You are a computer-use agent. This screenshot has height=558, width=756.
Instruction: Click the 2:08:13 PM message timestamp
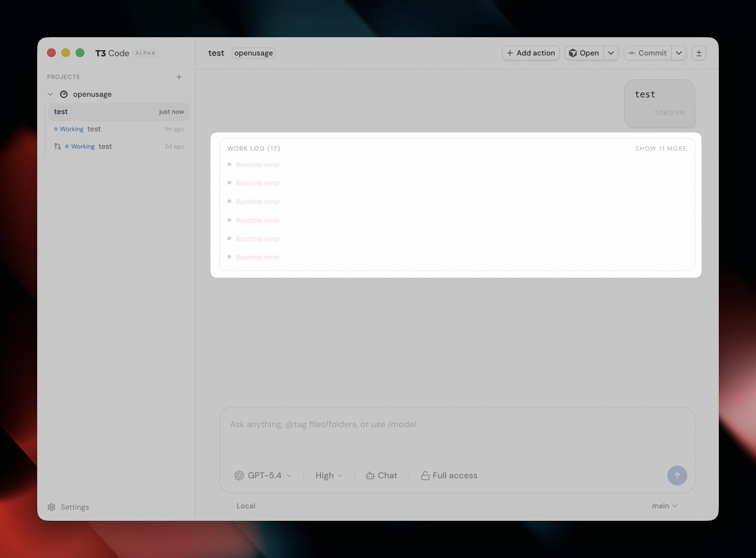tap(669, 113)
